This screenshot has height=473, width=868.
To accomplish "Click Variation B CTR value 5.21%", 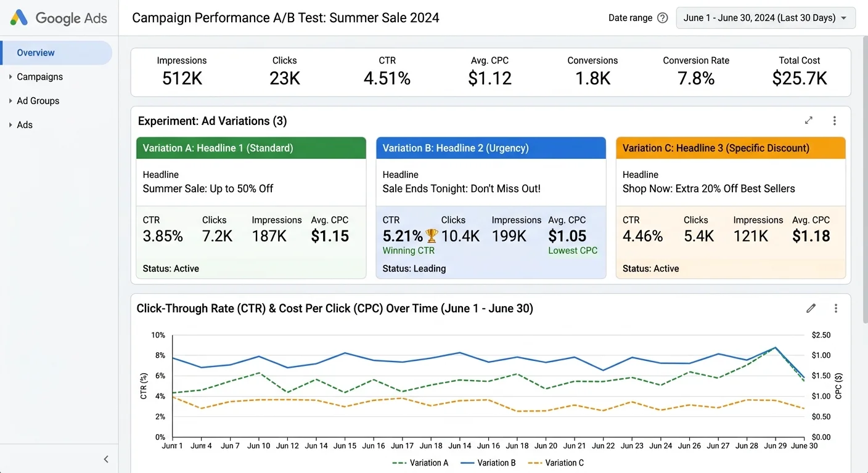I will pyautogui.click(x=403, y=236).
